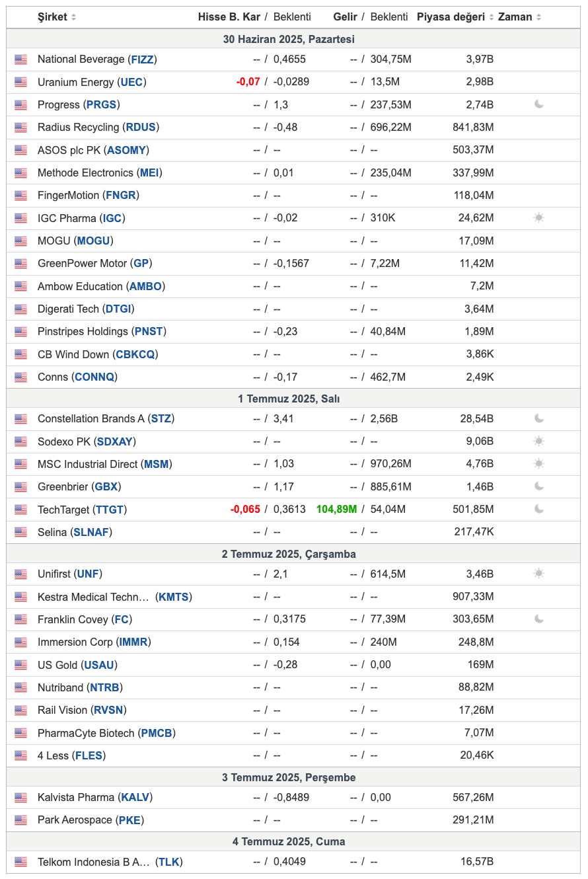Click the 3,97B market cap value

pyautogui.click(x=480, y=59)
